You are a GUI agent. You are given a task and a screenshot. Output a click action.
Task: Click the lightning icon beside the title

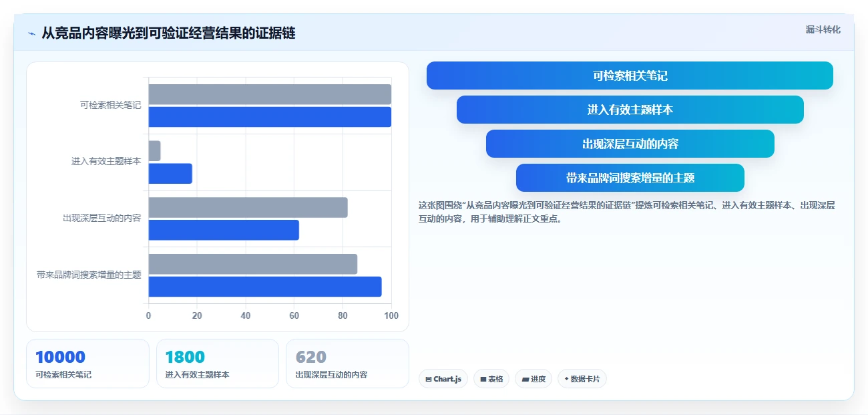click(31, 33)
